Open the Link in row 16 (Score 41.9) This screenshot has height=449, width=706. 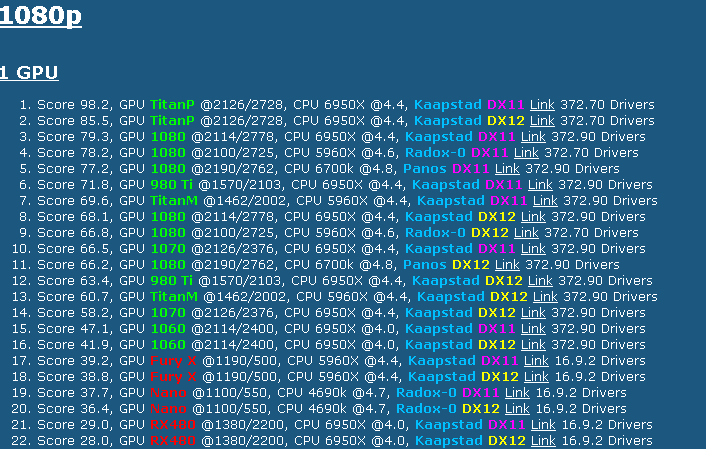[533, 345]
